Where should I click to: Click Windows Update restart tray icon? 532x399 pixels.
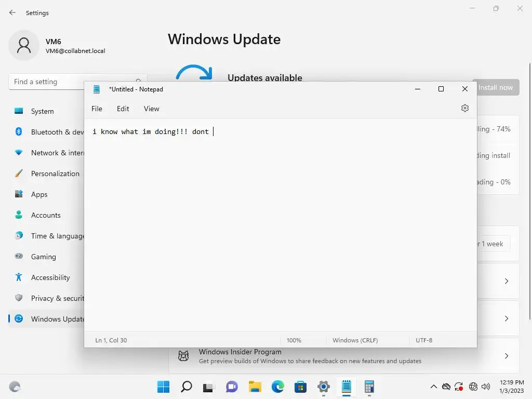[459, 387]
